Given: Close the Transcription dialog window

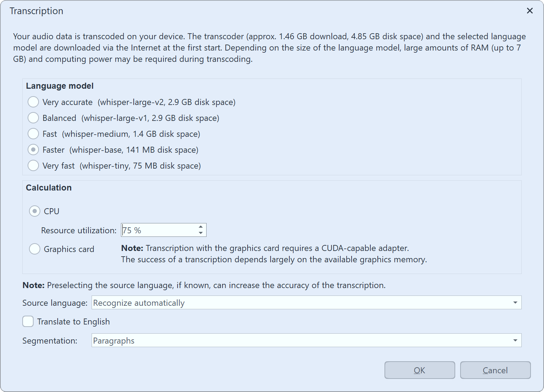Looking at the screenshot, I should click(x=529, y=11).
